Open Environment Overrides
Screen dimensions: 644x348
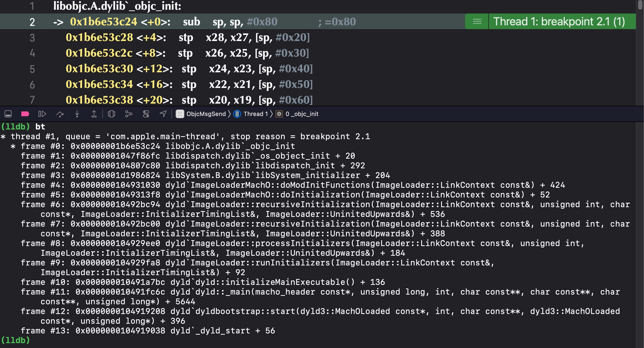(x=146, y=114)
